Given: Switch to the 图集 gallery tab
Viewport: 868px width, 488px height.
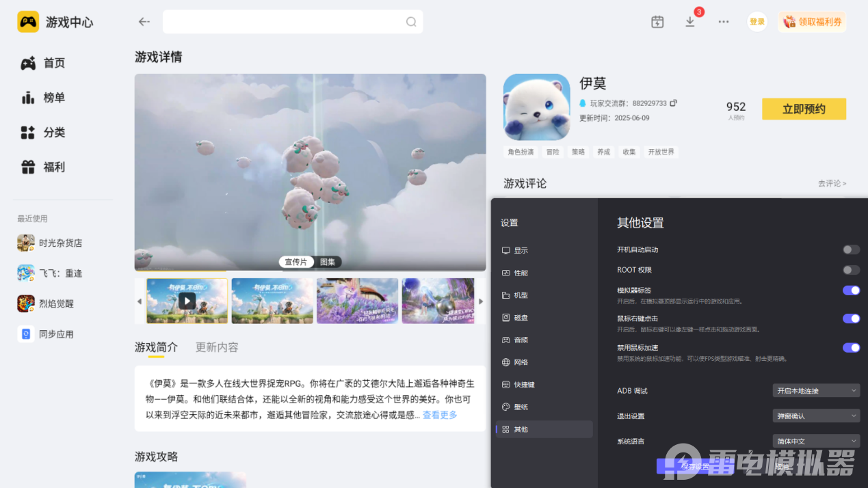Looking at the screenshot, I should coord(326,262).
